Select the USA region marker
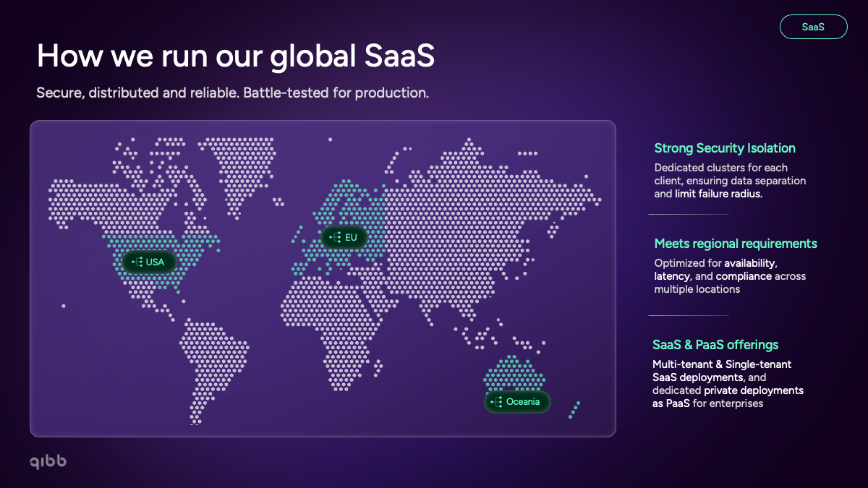This screenshot has height=488, width=868. 149,262
